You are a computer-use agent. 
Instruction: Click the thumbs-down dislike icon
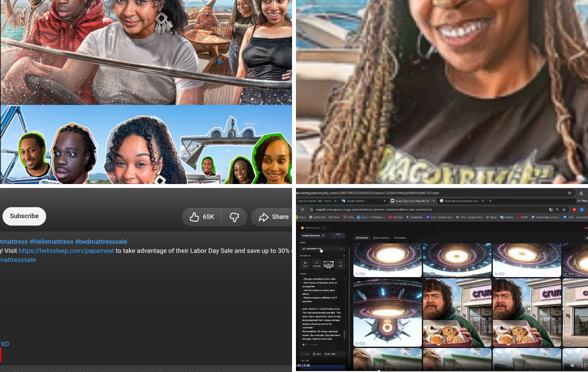click(235, 217)
